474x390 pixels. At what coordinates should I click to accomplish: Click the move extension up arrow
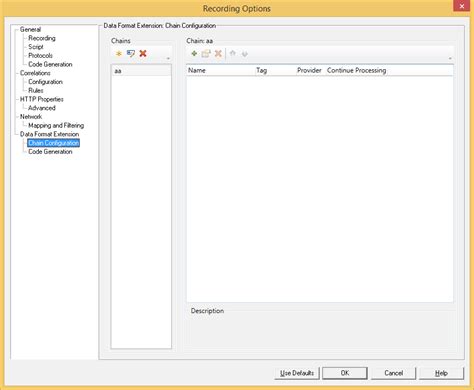click(233, 53)
